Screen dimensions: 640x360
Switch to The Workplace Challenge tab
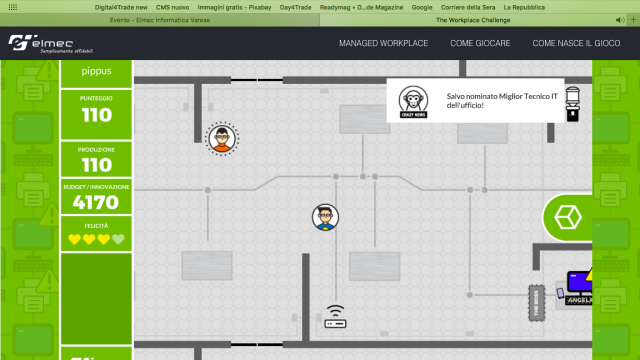[473, 20]
